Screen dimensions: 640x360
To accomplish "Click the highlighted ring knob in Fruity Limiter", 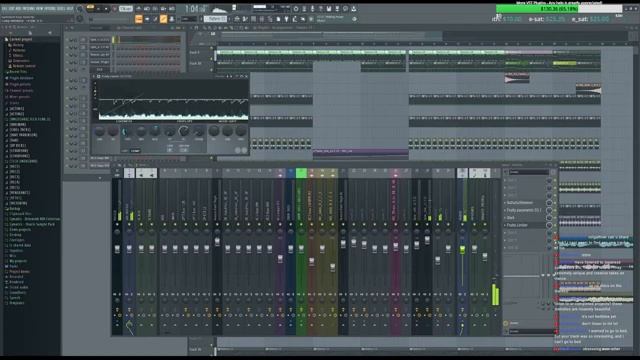I will (x=184, y=131).
